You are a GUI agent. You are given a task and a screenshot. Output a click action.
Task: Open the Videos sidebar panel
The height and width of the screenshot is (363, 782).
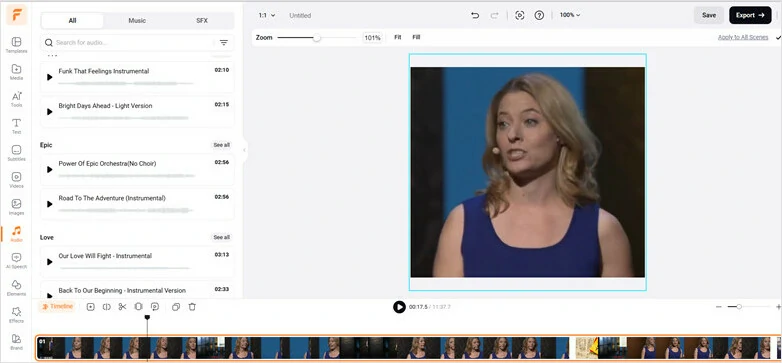click(16, 180)
